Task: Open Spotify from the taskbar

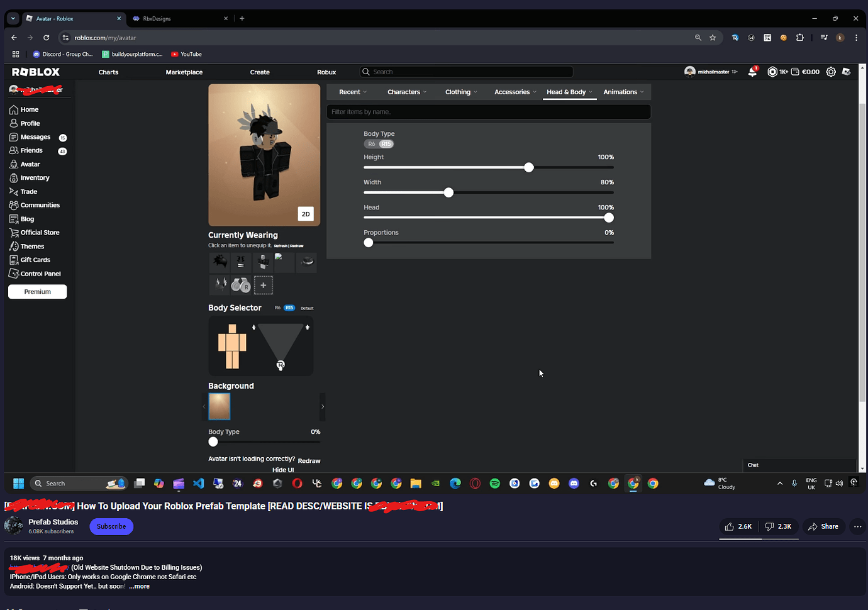Action: [495, 484]
